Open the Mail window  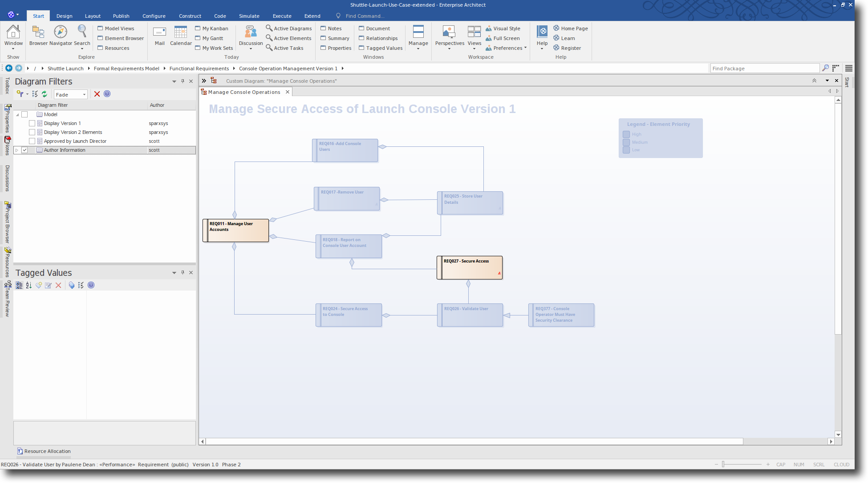pyautogui.click(x=159, y=36)
